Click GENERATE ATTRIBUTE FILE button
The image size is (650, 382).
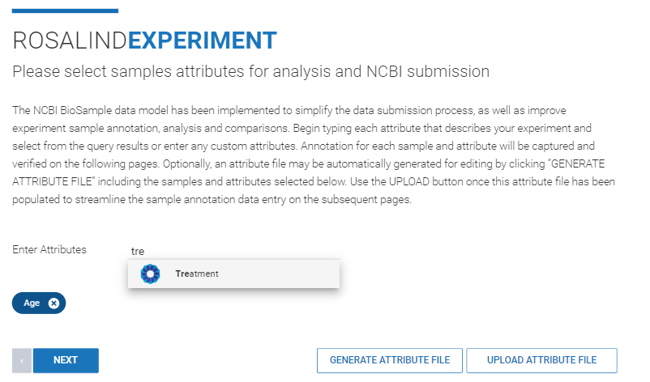(390, 360)
